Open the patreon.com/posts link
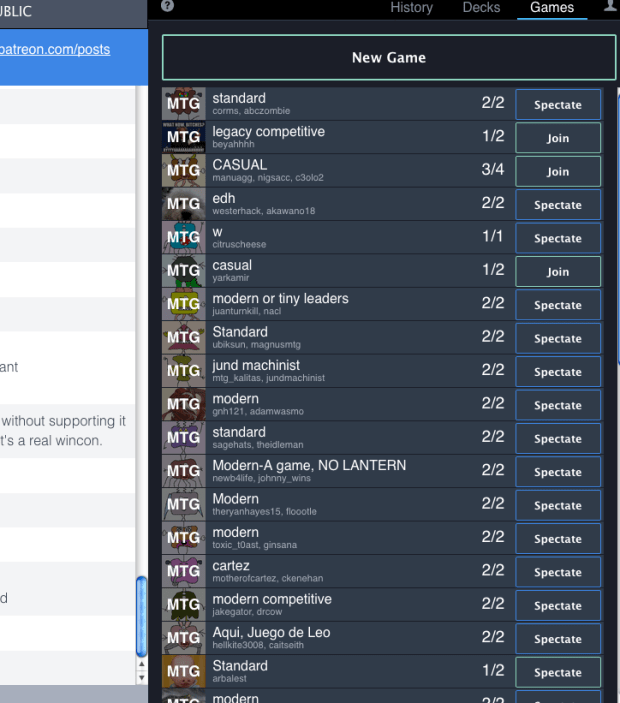This screenshot has height=703, width=620. 55,49
